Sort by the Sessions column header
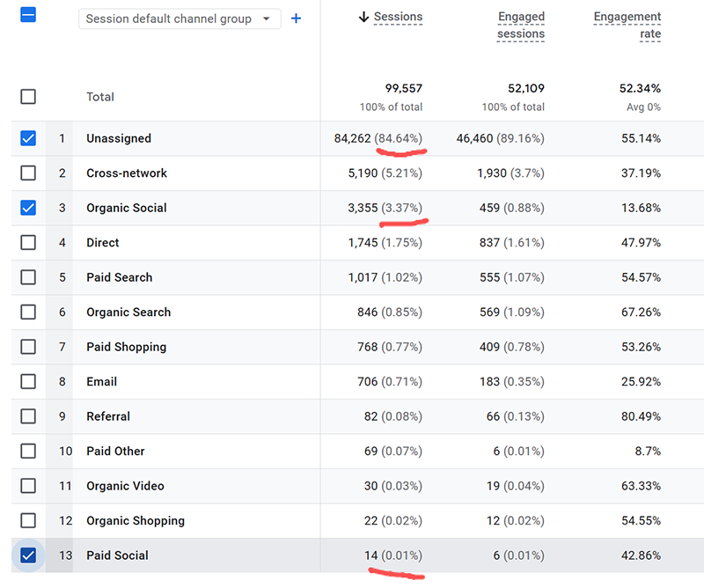 [398, 17]
